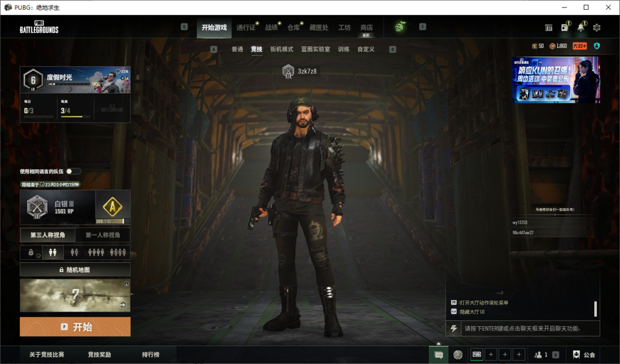Click the chat input field
This screenshot has height=364, width=620.
coord(530,328)
